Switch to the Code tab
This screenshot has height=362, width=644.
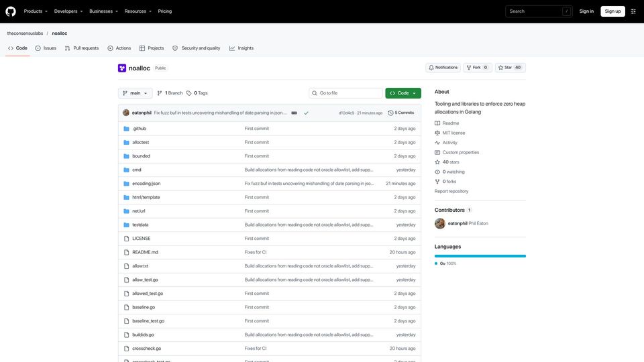click(x=17, y=48)
